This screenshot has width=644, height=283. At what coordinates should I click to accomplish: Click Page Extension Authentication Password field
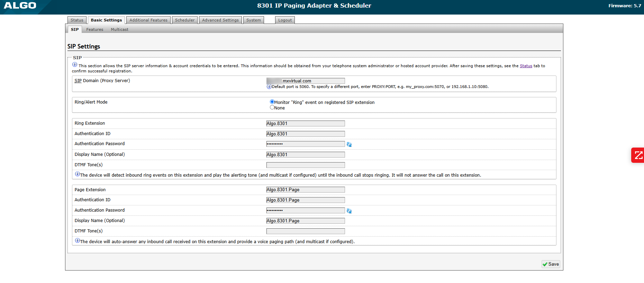(306, 210)
